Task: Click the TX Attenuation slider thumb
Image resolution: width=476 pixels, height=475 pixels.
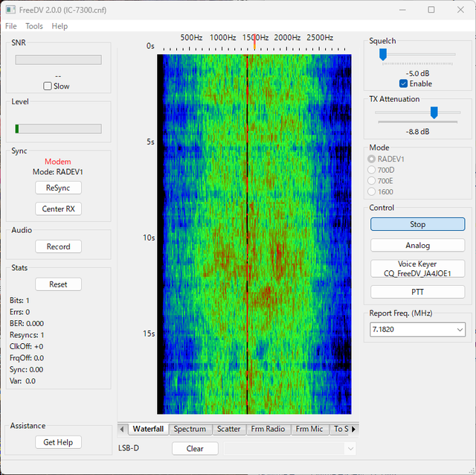Action: point(434,112)
